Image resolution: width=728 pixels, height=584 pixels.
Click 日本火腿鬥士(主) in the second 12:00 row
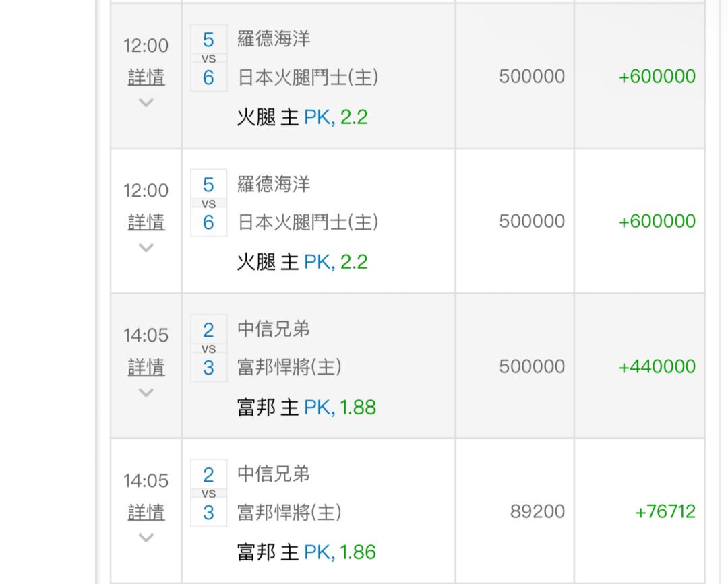tap(308, 222)
